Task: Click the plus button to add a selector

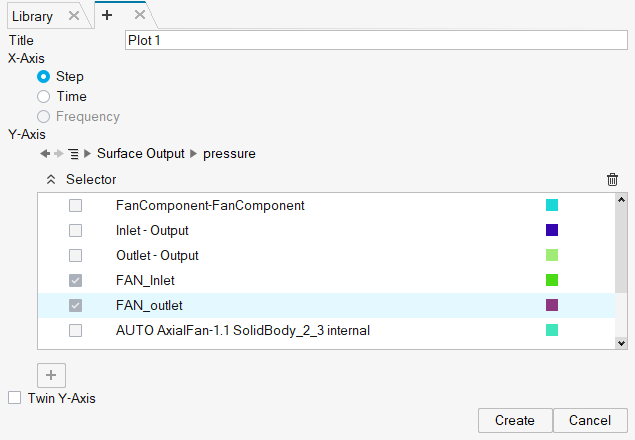Action: 51,375
